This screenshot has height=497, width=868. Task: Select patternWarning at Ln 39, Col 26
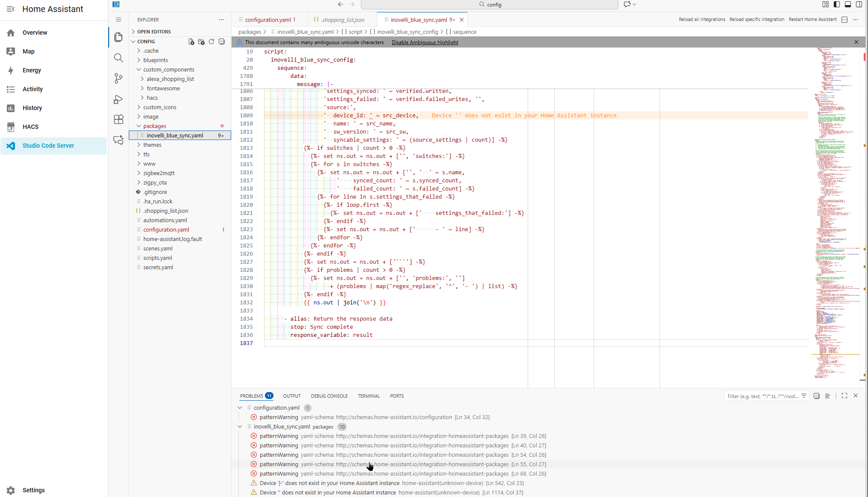[548, 436]
